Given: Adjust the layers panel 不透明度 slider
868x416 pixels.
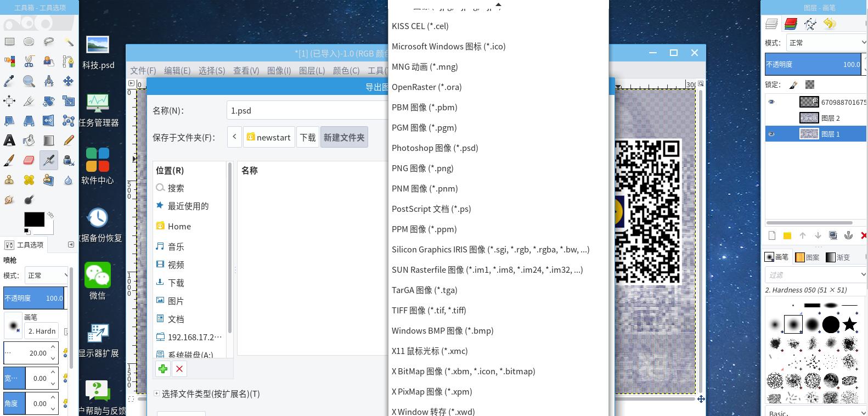Looking at the screenshot, I should pos(814,64).
